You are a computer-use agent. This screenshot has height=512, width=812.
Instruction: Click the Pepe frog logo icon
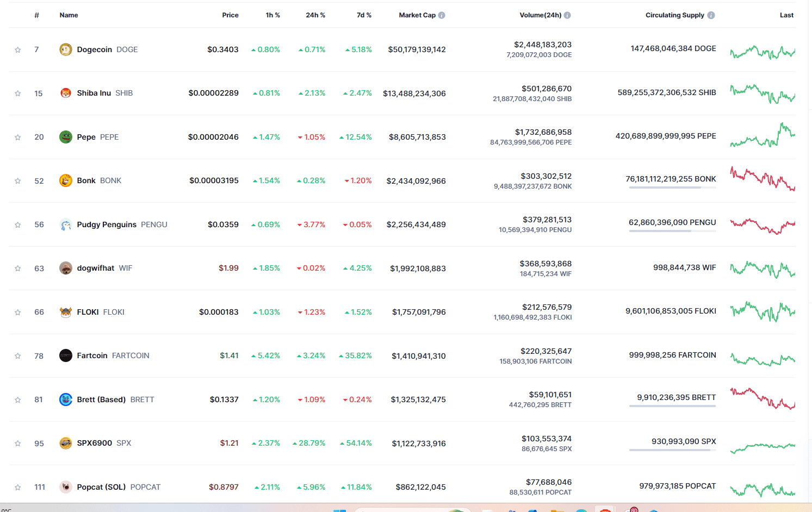click(65, 136)
